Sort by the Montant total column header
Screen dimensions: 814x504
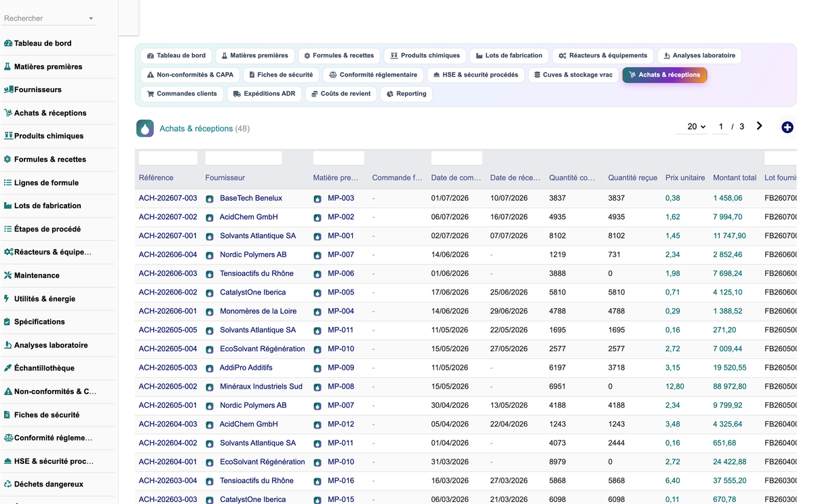[735, 178]
